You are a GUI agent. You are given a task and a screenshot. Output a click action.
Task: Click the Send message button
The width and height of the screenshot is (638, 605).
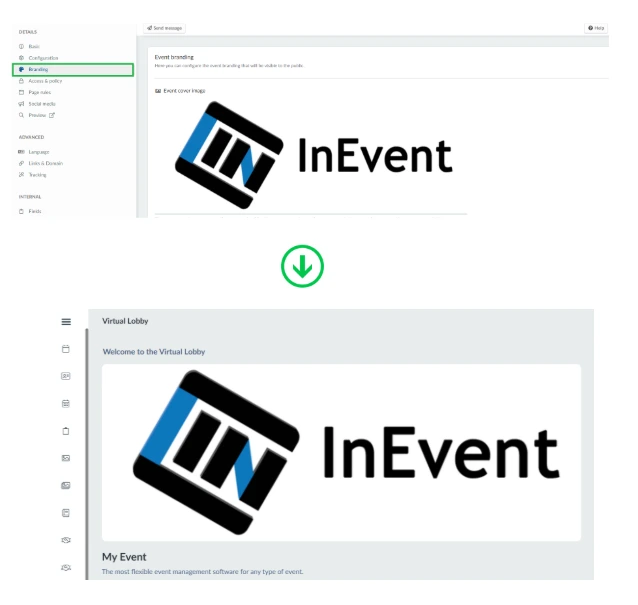(x=164, y=28)
